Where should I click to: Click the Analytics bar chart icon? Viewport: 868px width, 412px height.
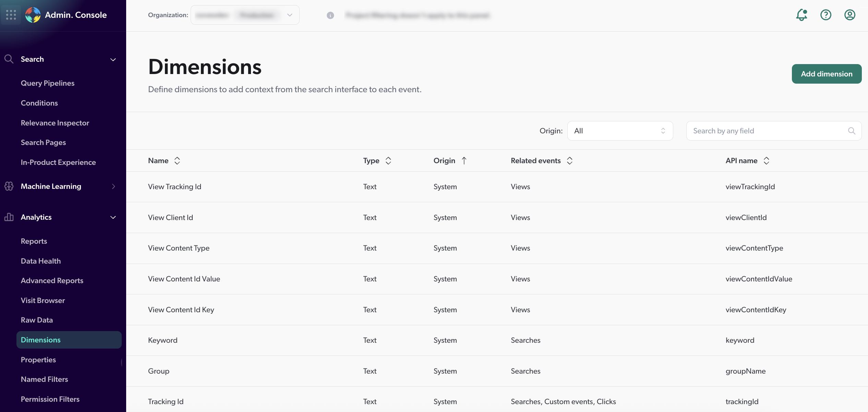9,217
